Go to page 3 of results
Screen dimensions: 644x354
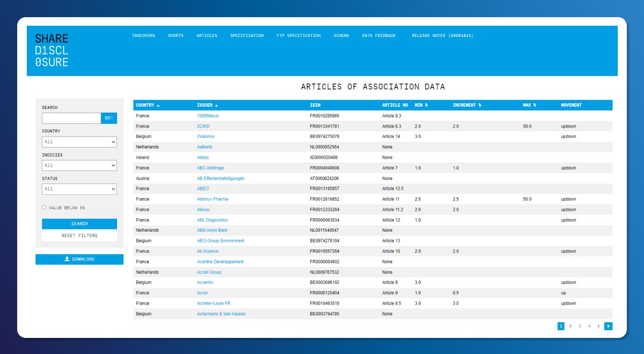click(580, 326)
